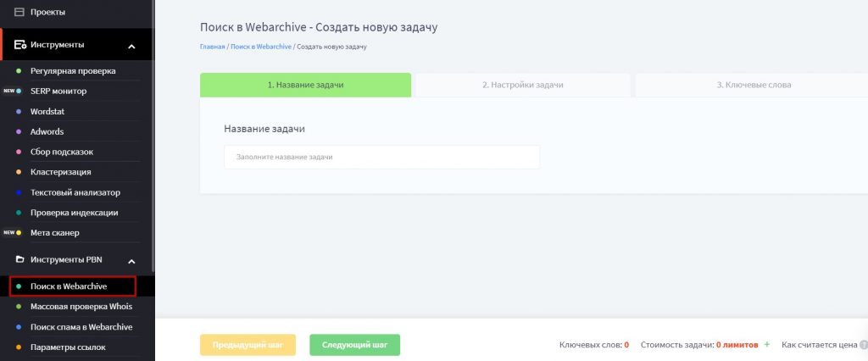
Task: Open Проверка индексации tool
Action: coord(75,213)
